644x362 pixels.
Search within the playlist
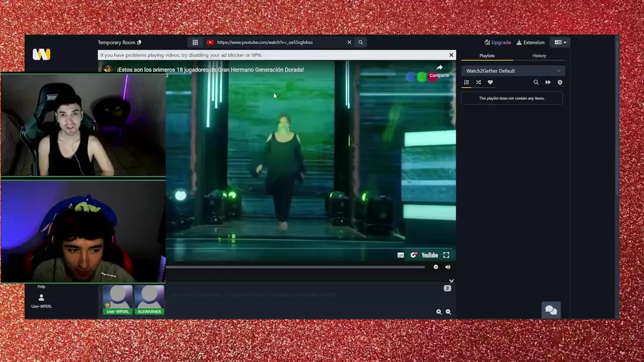[x=536, y=82]
